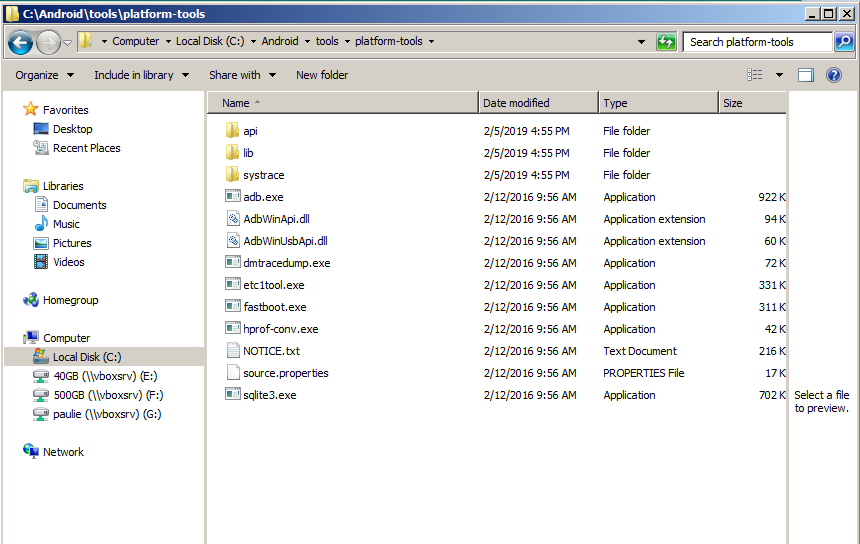
Task: Click the refresh button beside address bar
Action: point(666,42)
